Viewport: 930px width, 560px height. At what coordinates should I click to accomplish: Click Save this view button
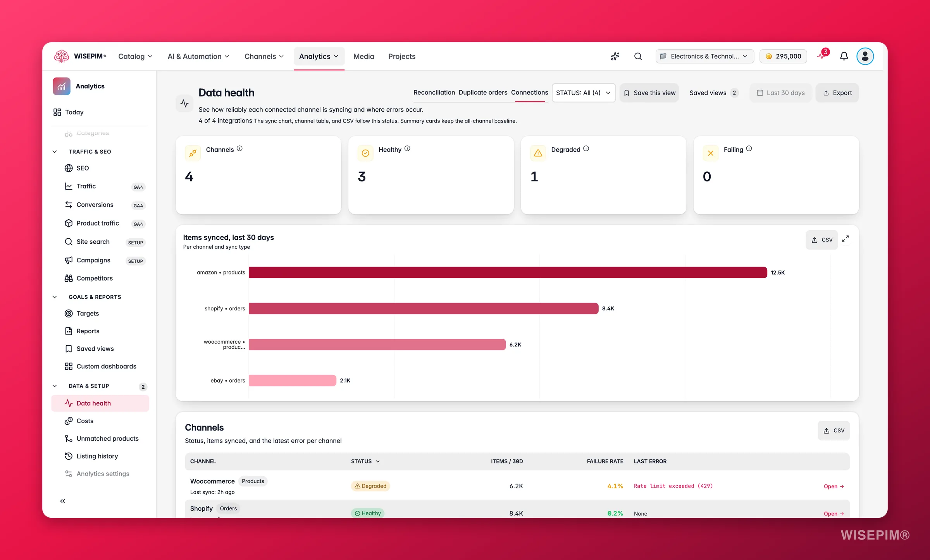coord(649,93)
